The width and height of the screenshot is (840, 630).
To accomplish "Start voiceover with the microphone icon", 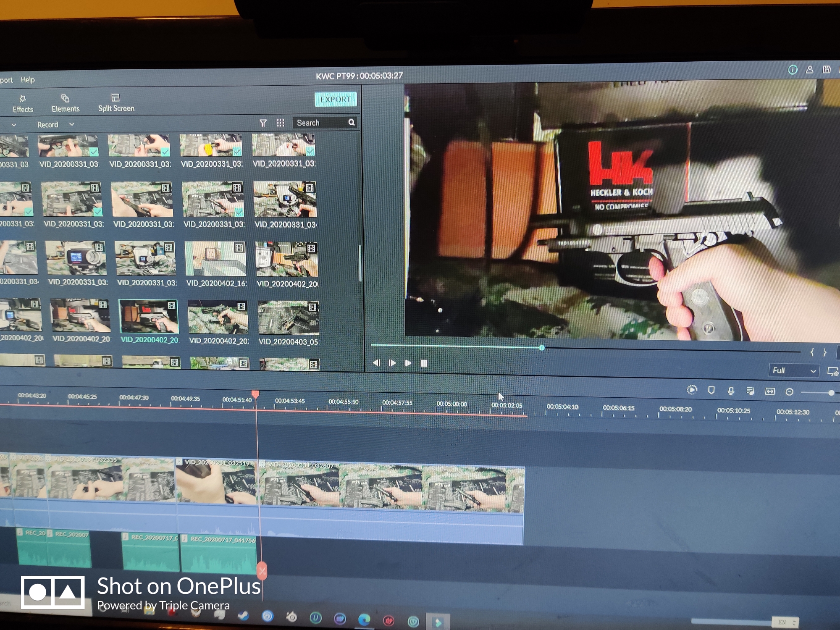I will click(731, 391).
